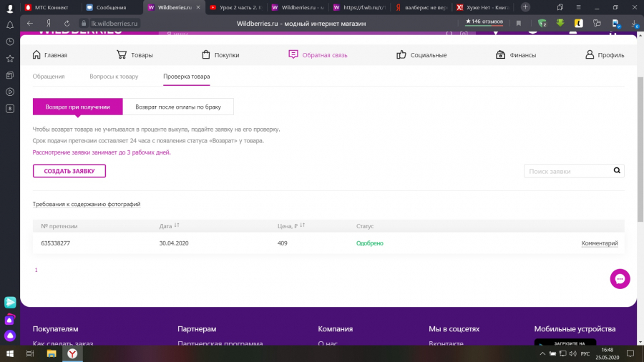Bookmark this page with the flag icon
This screenshot has height=362, width=644.
519,24
